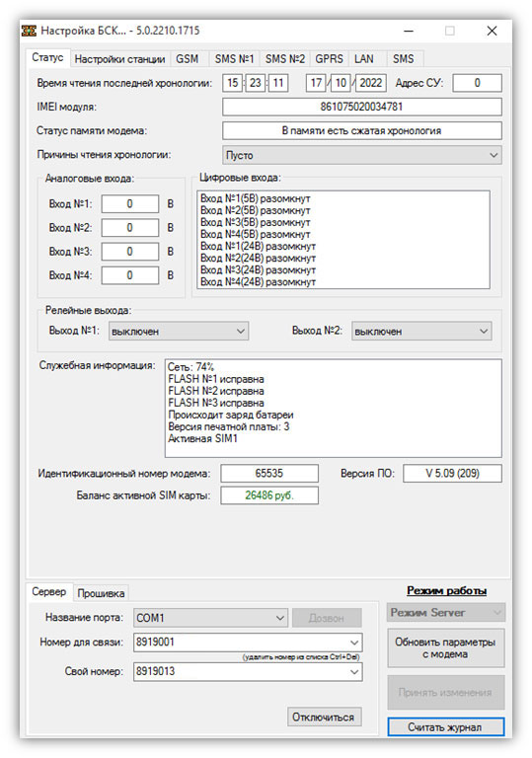
Task: Click the hours field showing 15
Action: click(233, 83)
